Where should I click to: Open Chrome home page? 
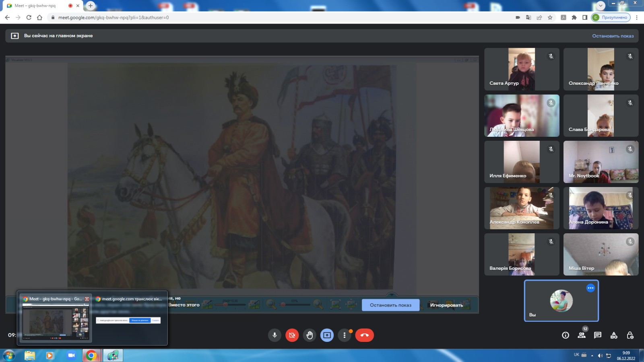(39, 17)
